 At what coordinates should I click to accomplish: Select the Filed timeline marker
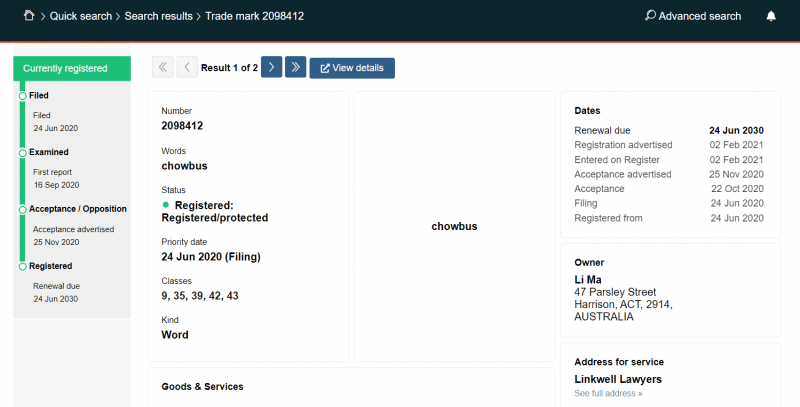pyautogui.click(x=22, y=96)
